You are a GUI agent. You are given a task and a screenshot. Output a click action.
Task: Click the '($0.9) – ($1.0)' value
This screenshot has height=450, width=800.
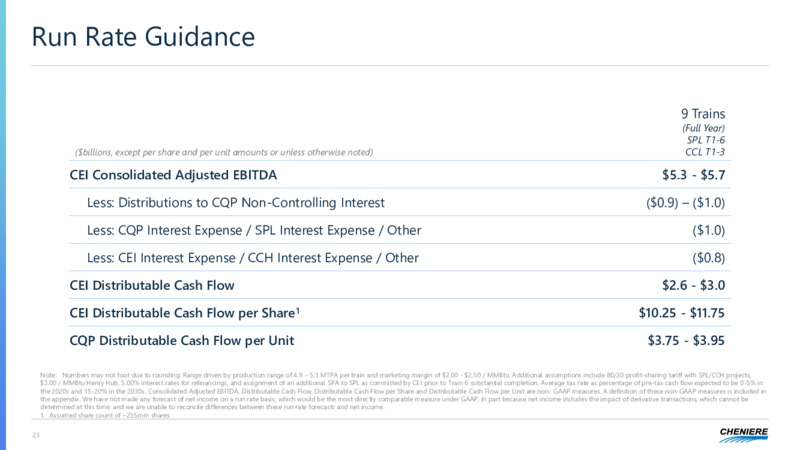point(685,203)
